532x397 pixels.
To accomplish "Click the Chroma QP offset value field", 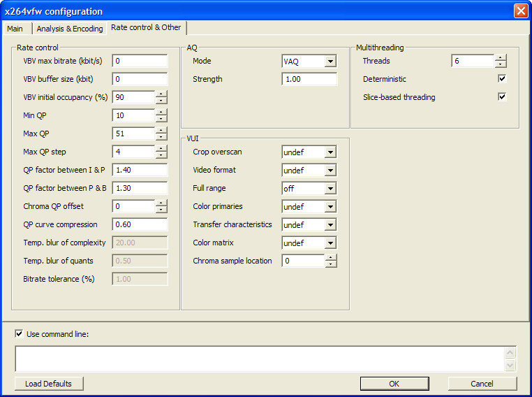I will [x=133, y=206].
